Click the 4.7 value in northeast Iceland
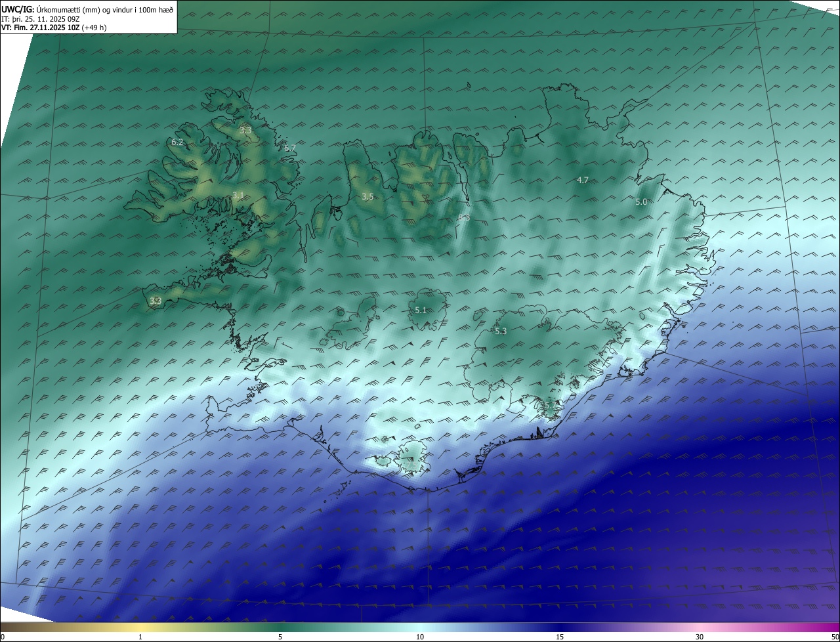The height and width of the screenshot is (642, 840). (583, 180)
